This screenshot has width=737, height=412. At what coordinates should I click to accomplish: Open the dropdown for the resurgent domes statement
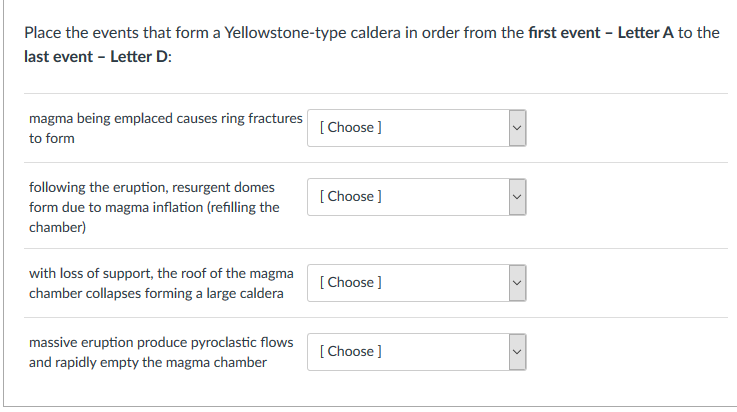coord(416,196)
